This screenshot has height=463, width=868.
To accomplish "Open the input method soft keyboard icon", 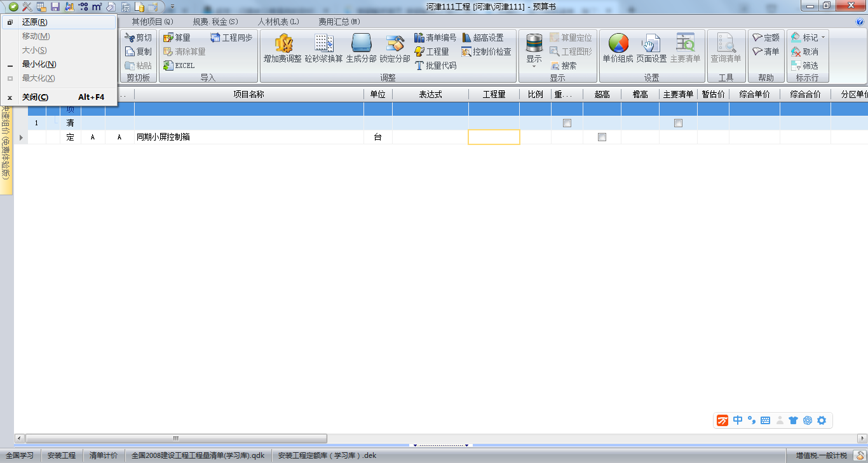I will click(765, 420).
